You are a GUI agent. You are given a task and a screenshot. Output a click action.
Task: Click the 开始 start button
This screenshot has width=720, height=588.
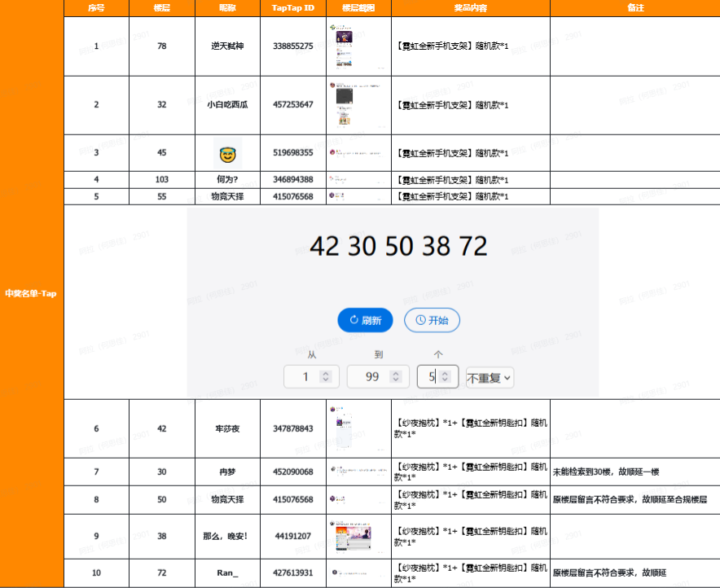(432, 320)
